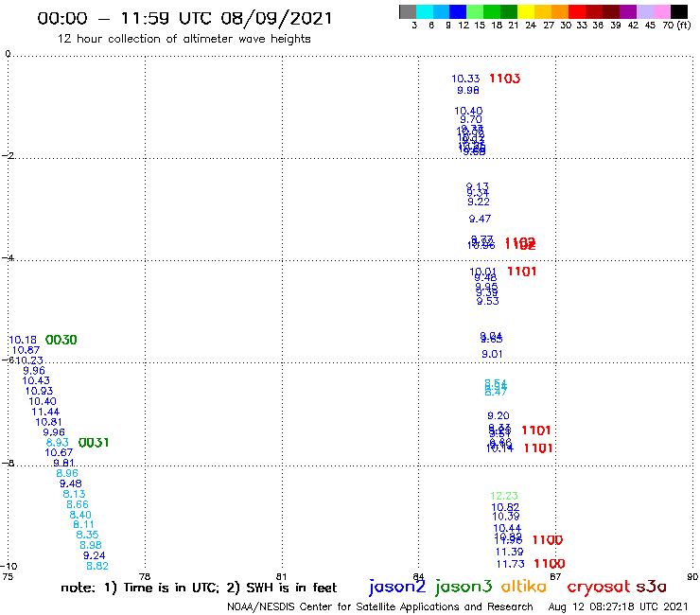700x615 pixels.
Task: Click the green time stamp 0031
Action: (x=94, y=443)
